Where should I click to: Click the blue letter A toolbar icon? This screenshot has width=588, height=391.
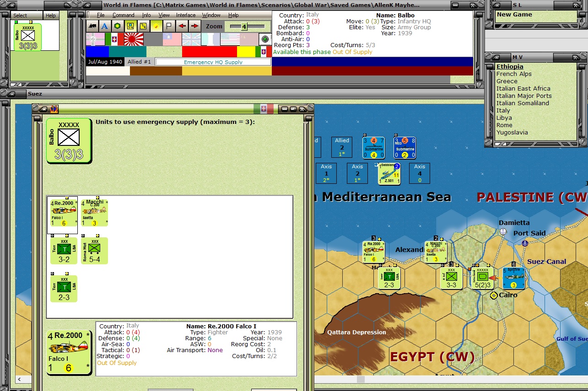(105, 26)
